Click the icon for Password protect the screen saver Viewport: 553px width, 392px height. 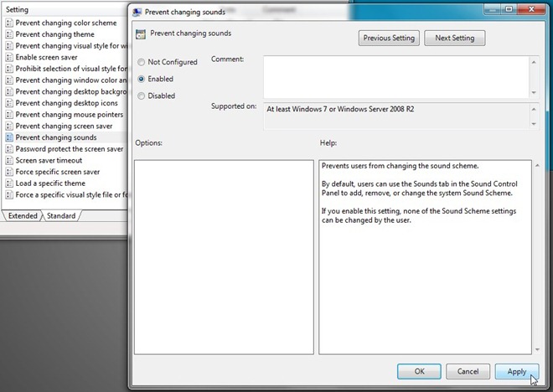click(9, 149)
